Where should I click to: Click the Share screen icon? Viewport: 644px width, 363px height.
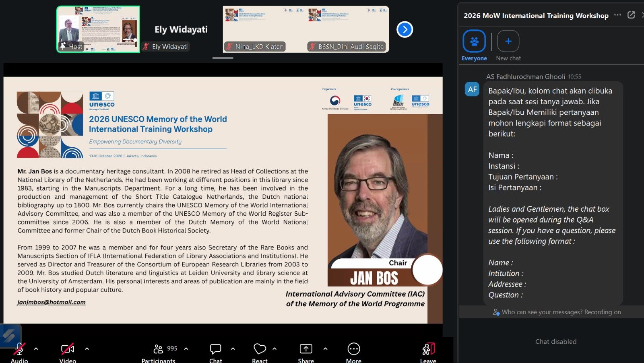click(306, 349)
